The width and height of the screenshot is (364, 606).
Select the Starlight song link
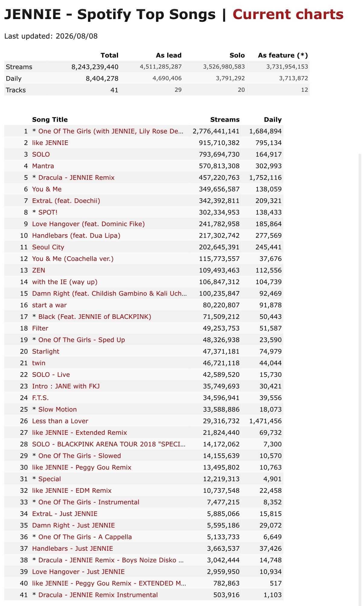tap(46, 351)
